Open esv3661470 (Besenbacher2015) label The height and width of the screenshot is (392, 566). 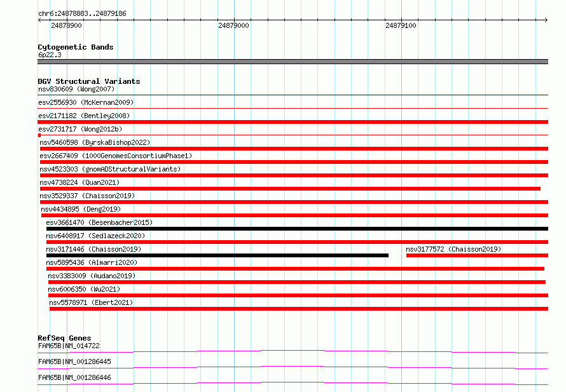(99, 222)
